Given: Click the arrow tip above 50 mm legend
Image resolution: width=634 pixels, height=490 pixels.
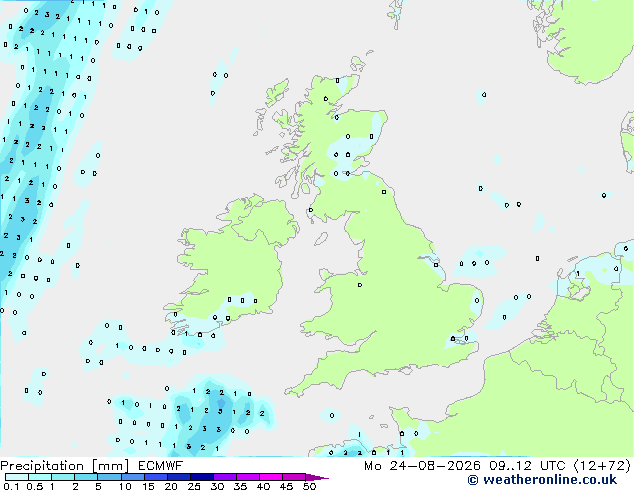Looking at the screenshot, I should coord(317,477).
